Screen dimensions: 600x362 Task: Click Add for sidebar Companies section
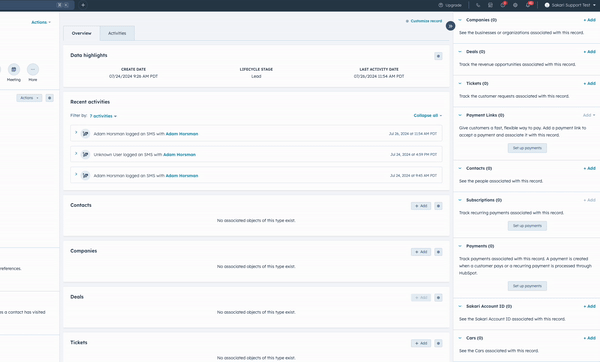point(589,20)
